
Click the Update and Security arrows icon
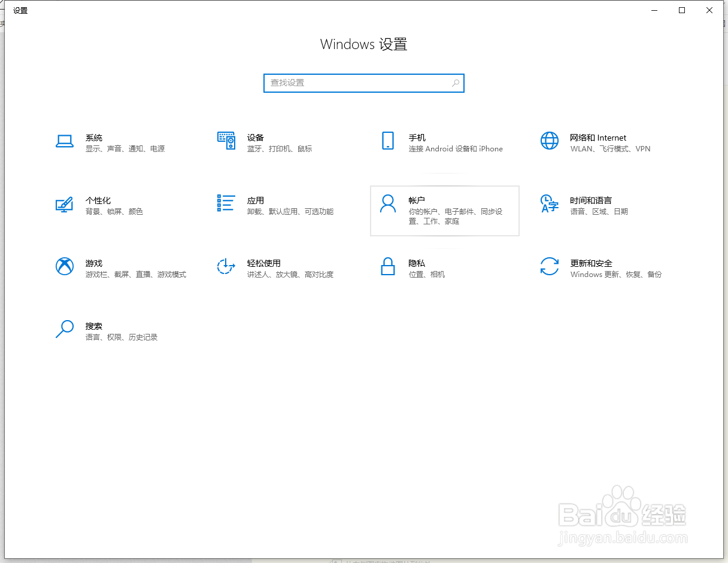[549, 266]
